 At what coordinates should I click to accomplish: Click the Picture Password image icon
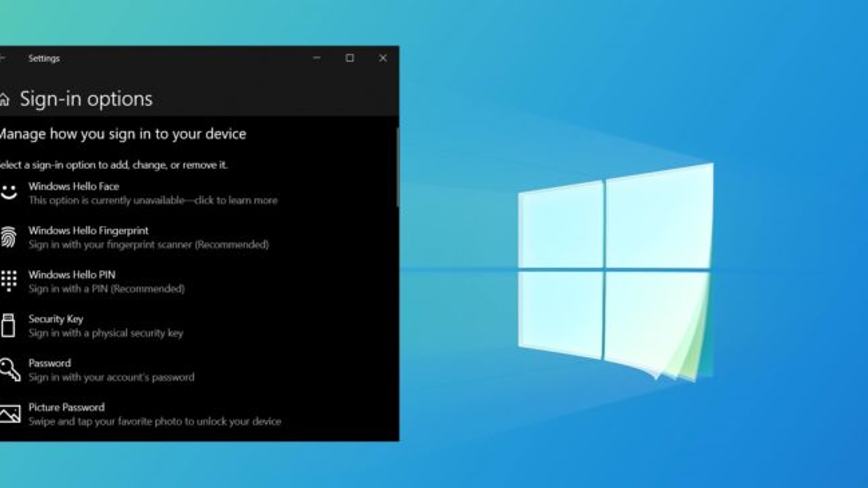pos(10,414)
